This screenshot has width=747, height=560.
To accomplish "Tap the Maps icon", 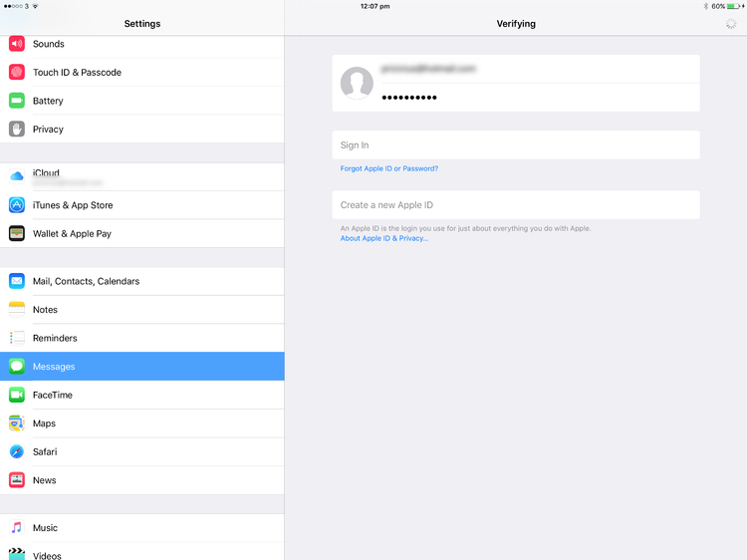I will [17, 423].
